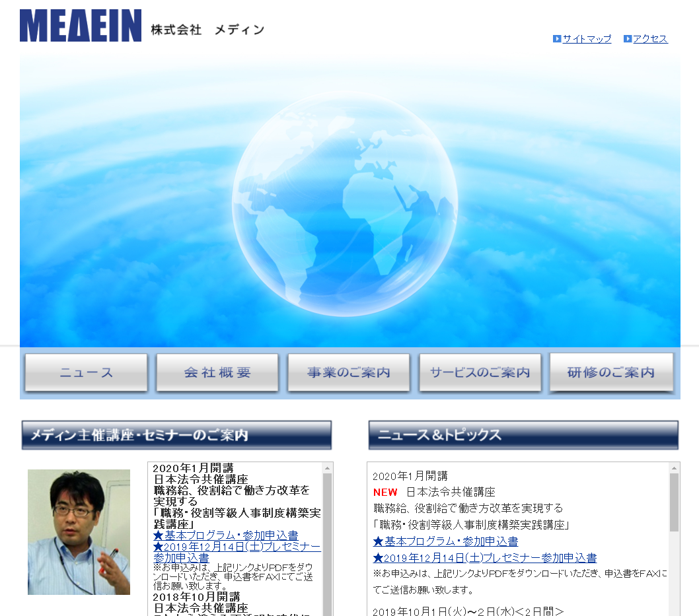Click the メディン主催講座・セミナーのご案内 header
Image resolution: width=699 pixels, height=616 pixels.
(176, 435)
